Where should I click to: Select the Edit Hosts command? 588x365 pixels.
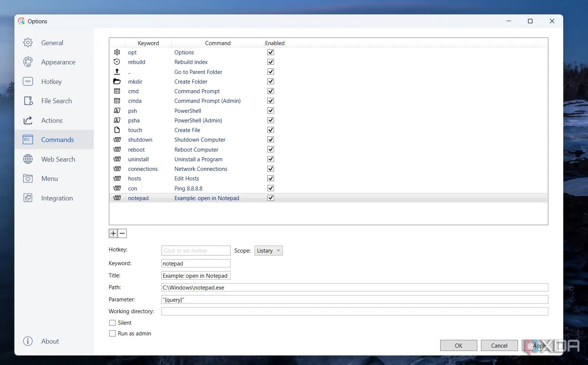(328, 178)
